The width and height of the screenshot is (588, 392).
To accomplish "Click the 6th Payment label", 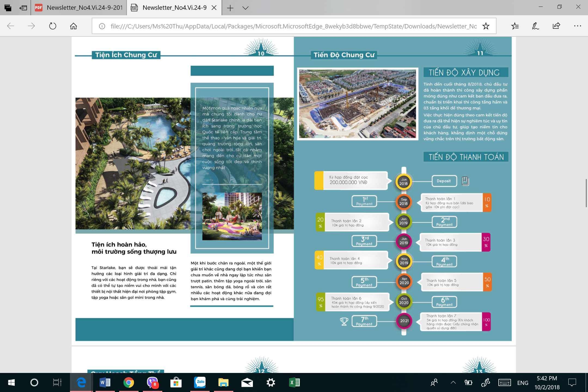I will [444, 302].
